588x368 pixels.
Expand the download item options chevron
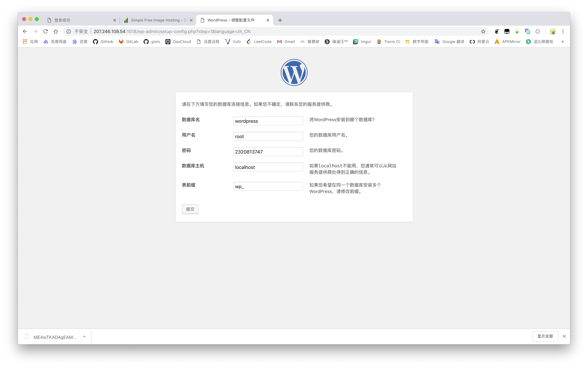pyautogui.click(x=84, y=337)
